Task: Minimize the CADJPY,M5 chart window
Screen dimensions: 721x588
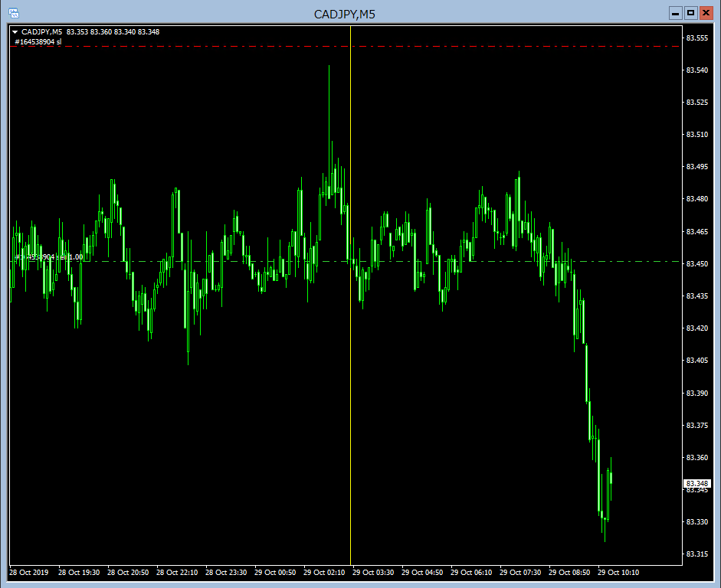Action: tap(676, 13)
